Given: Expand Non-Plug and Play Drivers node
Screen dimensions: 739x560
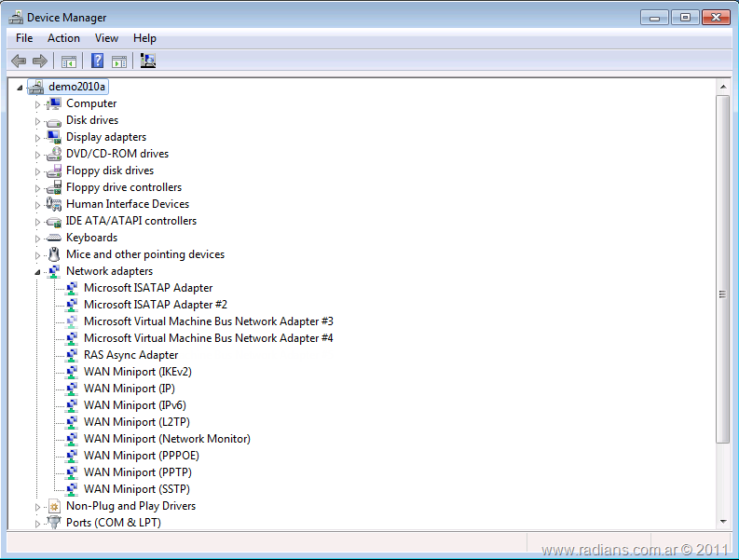Looking at the screenshot, I should [x=38, y=507].
